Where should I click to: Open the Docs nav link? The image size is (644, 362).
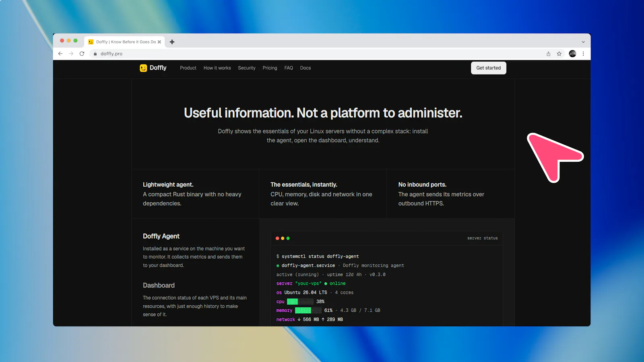305,68
